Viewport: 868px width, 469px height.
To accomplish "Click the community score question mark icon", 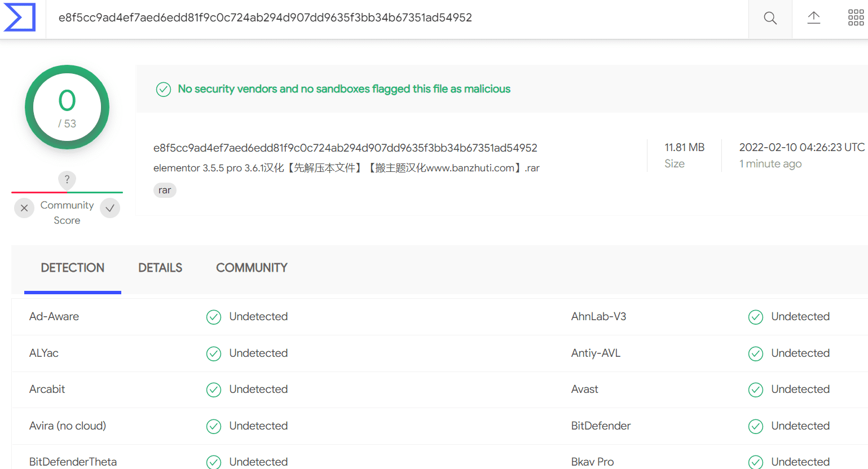I will pyautogui.click(x=67, y=180).
